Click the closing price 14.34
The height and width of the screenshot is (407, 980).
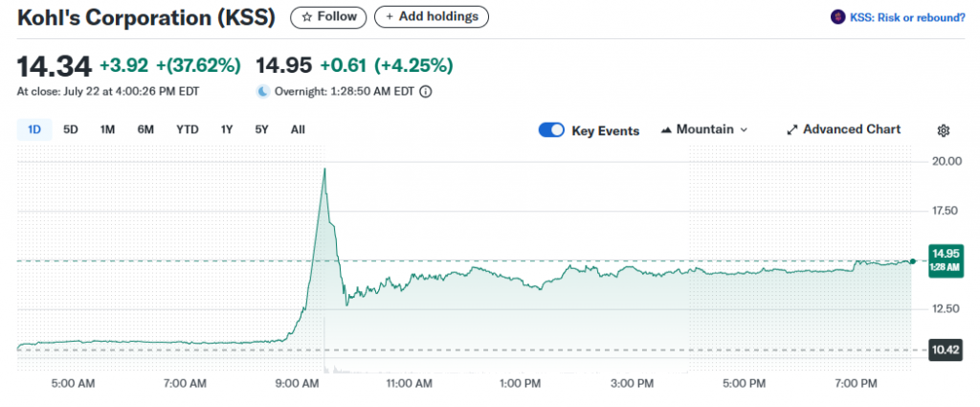[55, 66]
